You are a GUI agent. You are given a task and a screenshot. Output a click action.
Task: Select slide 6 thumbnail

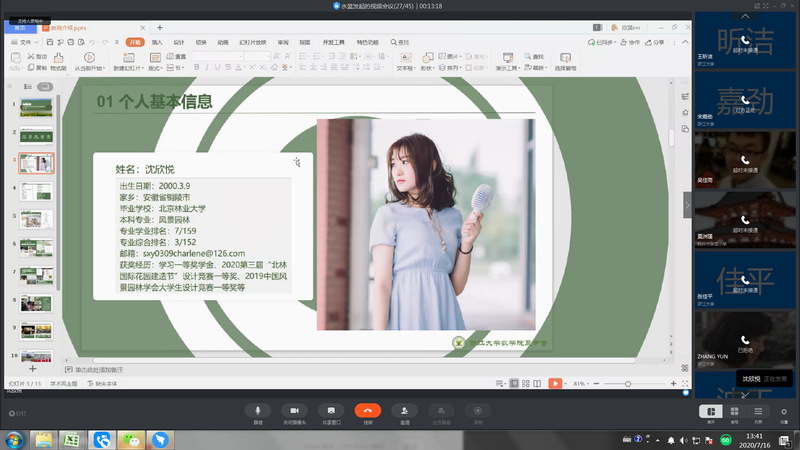(36, 247)
